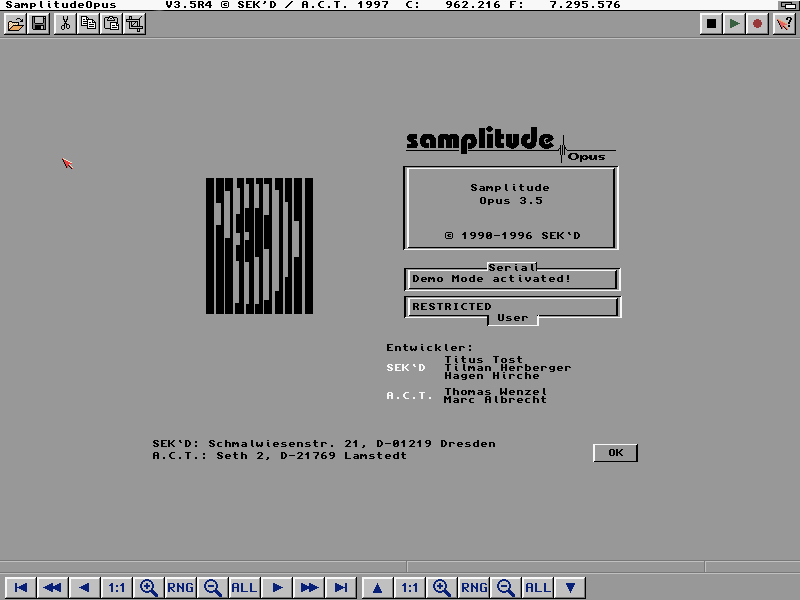
Task: Click the Samplitude Opus logo graphic
Action: [x=511, y=144]
